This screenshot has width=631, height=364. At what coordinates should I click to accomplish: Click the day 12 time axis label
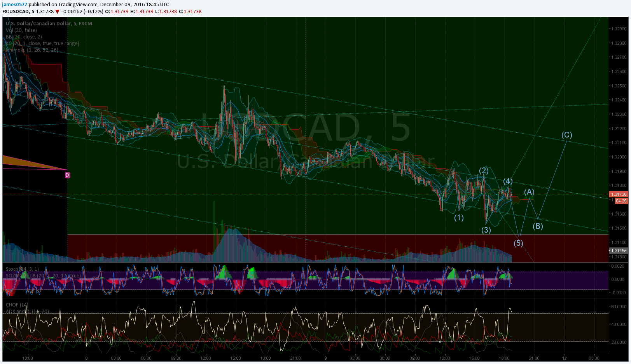click(x=564, y=358)
